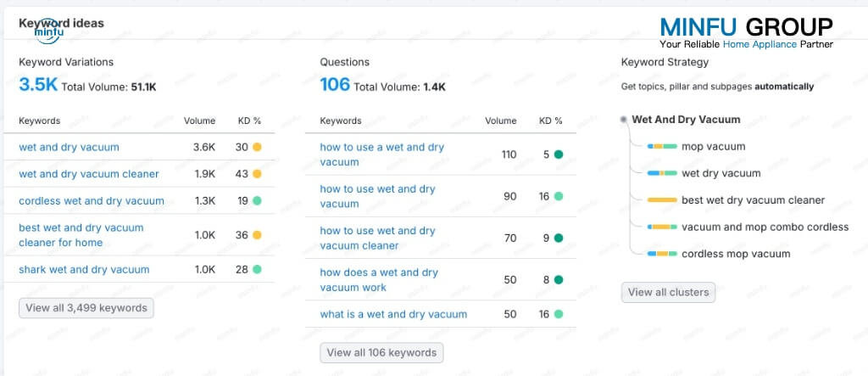Select the 'best wet dry vacuum cleaner' cluster
The width and height of the screenshot is (868, 376).
pyautogui.click(x=753, y=199)
